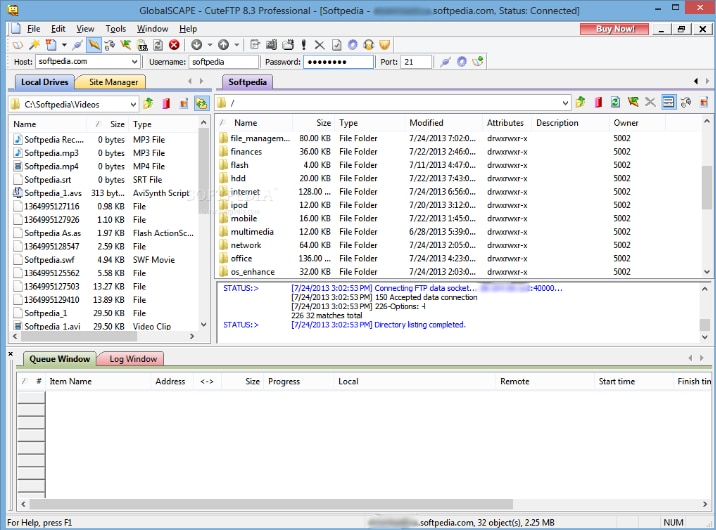
Task: Switch to the Log Window tab
Action: click(133, 359)
